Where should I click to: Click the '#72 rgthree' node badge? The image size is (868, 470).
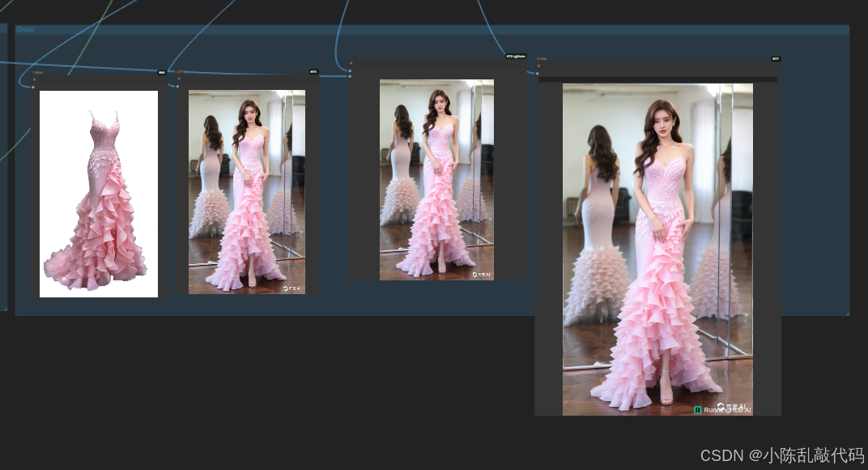[x=516, y=57]
